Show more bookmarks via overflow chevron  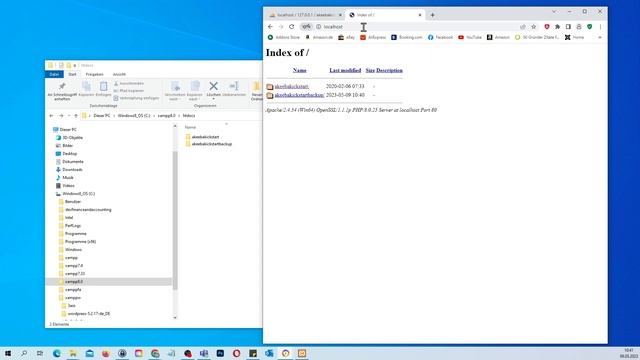click(600, 37)
